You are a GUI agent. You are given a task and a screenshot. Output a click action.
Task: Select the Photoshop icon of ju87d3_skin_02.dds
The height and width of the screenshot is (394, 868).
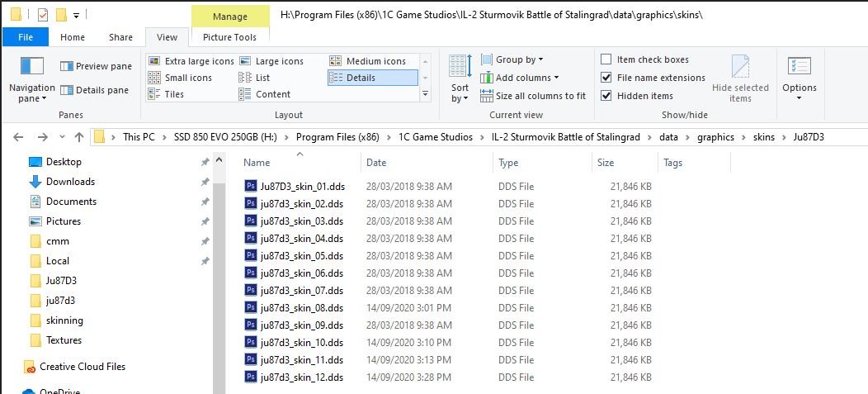(251, 203)
